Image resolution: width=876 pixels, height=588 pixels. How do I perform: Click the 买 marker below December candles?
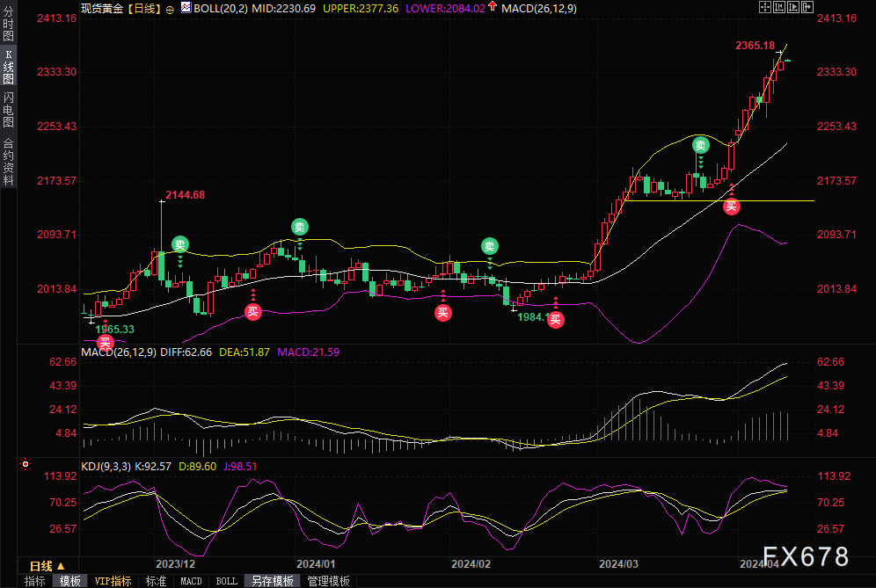point(252,312)
